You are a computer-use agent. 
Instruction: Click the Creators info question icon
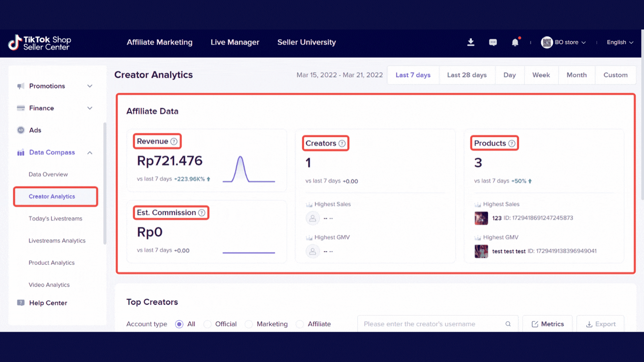342,143
